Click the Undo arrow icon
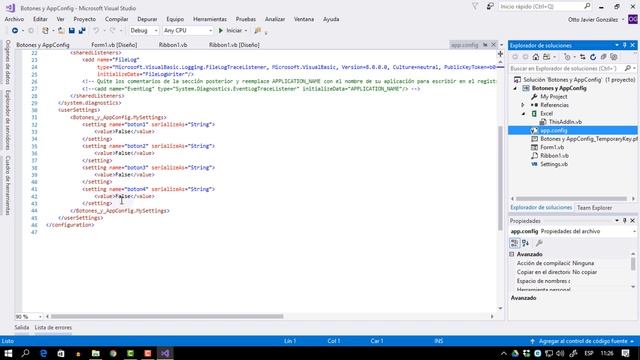The height and width of the screenshot is (360, 640). coord(96,31)
